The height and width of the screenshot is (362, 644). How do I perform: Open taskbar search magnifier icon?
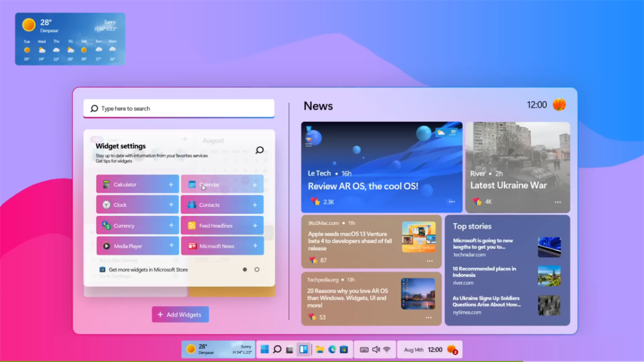(x=277, y=349)
